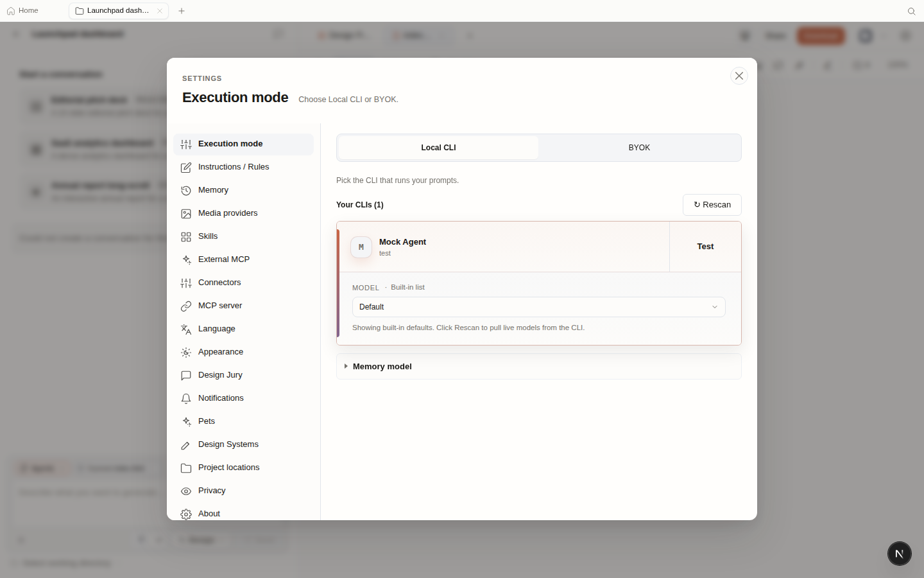
Task: Close the Launchpad dashboard tab
Action: tap(160, 11)
